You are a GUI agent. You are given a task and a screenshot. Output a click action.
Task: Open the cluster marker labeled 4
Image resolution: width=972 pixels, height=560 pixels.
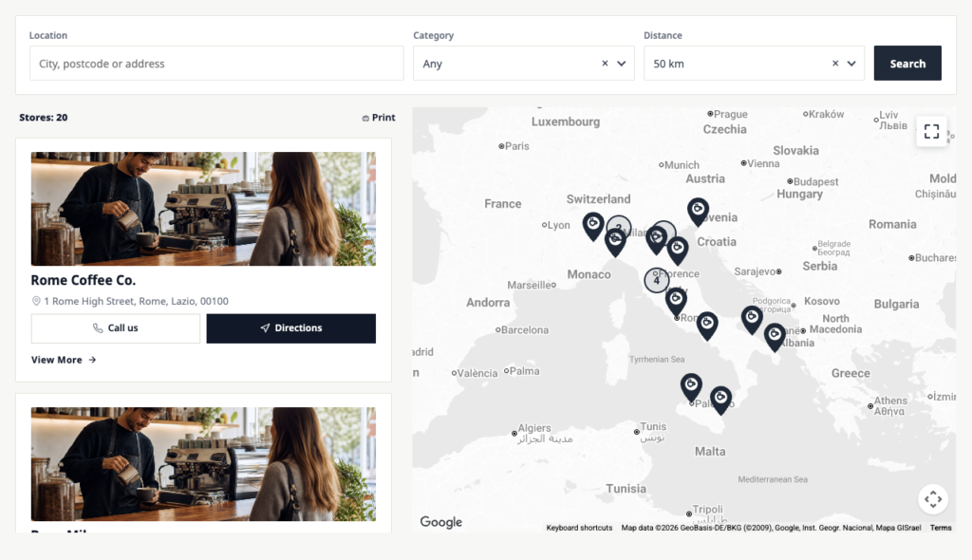click(x=657, y=280)
